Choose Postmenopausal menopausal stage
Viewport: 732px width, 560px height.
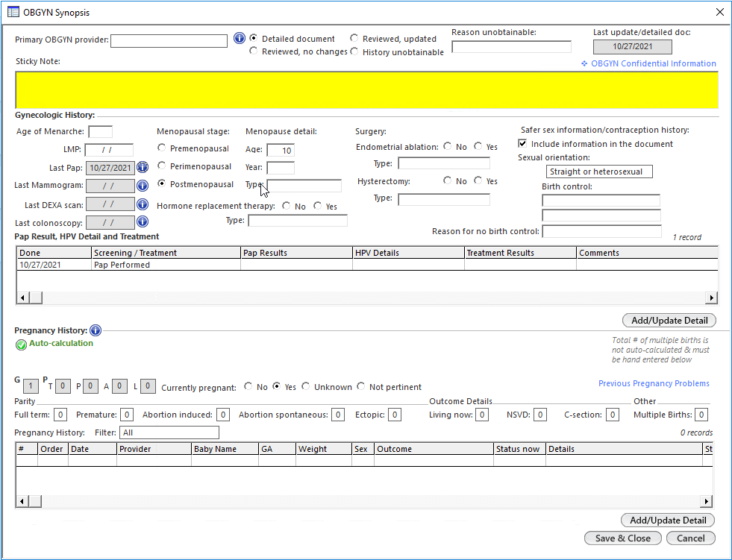click(161, 183)
